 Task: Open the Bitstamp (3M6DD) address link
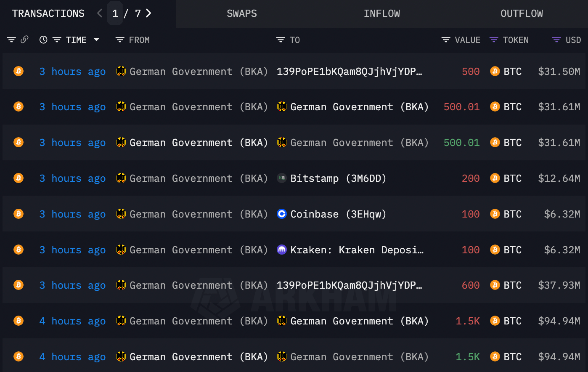click(338, 178)
